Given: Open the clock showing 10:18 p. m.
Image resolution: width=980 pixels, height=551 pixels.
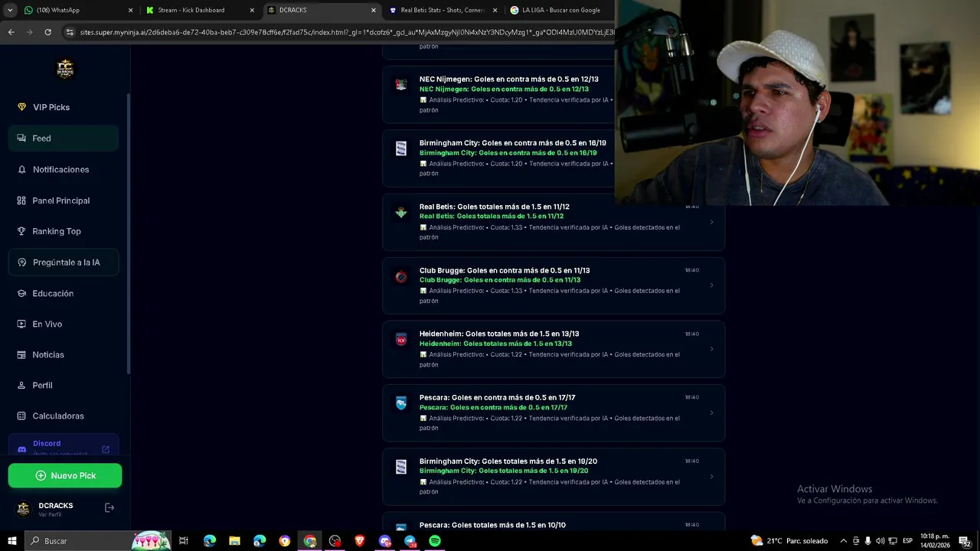Looking at the screenshot, I should 935,540.
